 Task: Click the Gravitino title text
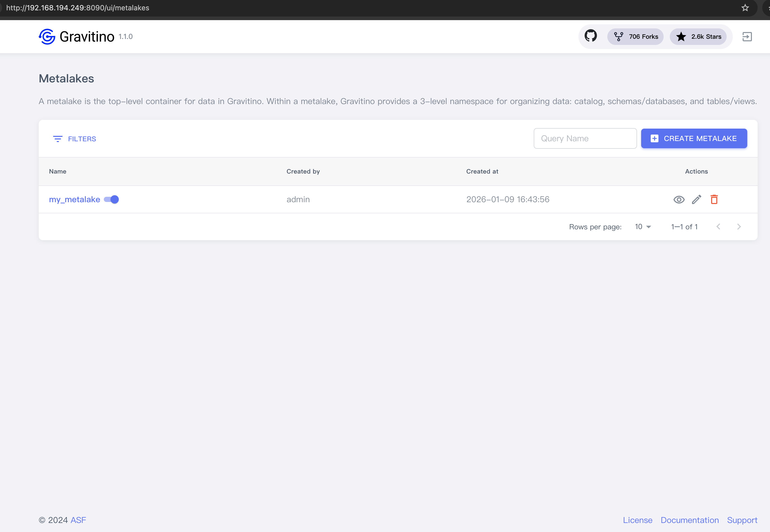pyautogui.click(x=87, y=37)
